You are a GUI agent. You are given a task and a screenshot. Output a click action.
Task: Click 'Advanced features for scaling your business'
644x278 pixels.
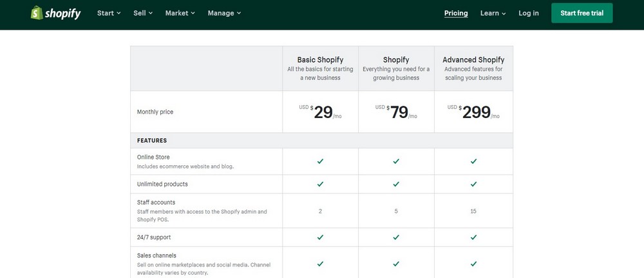473,74
